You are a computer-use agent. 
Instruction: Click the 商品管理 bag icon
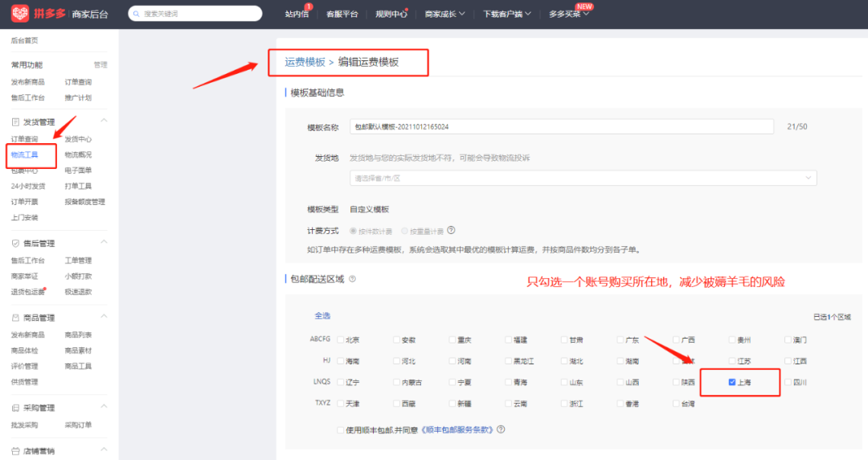[x=15, y=318]
